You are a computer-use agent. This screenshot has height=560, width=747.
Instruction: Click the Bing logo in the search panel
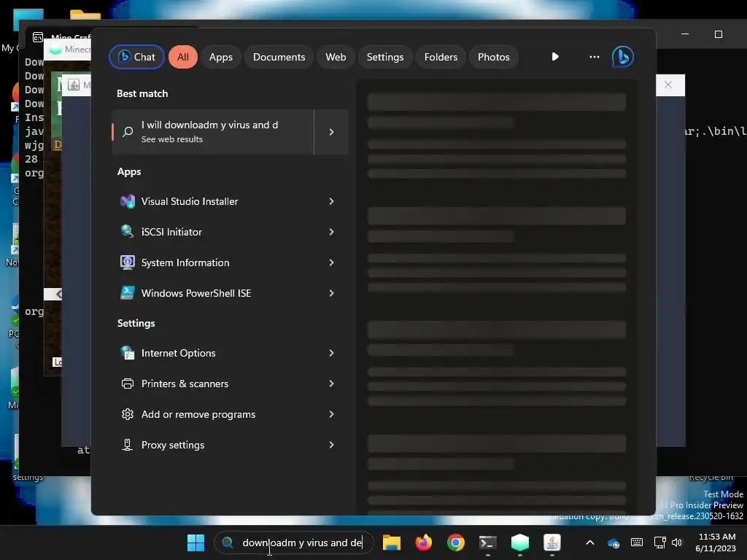pos(623,57)
